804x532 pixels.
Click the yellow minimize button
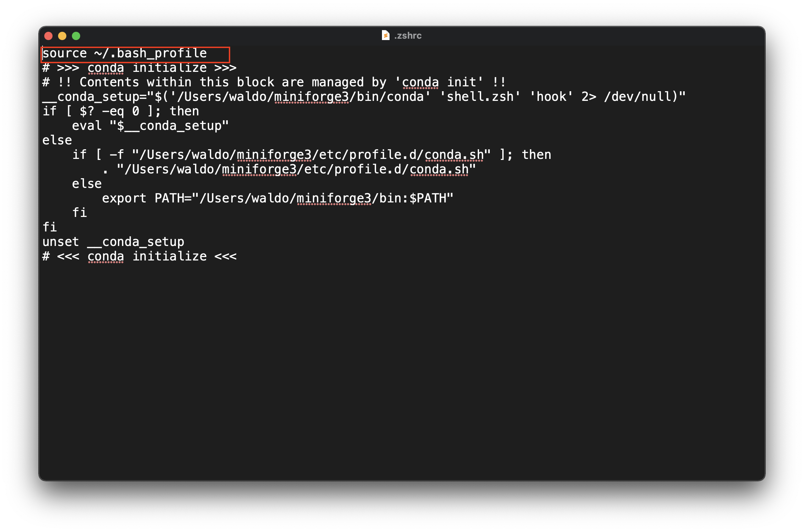[x=60, y=36]
